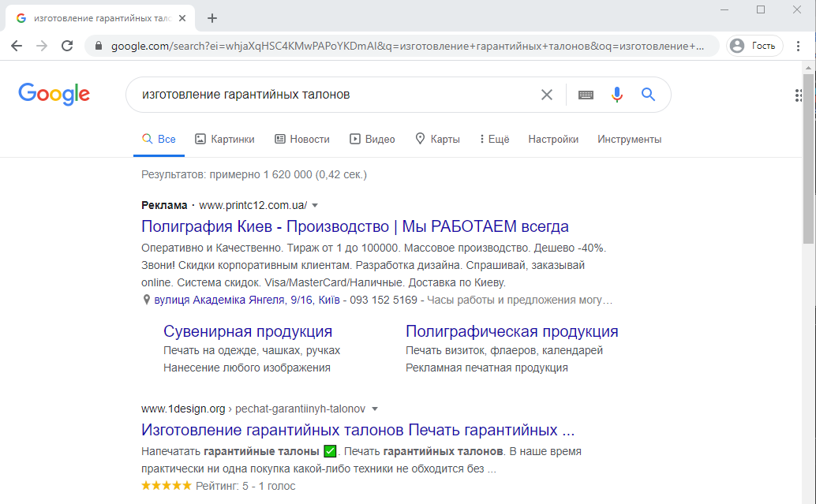Open address link вулиця Академіка Янгеля

coord(247,300)
